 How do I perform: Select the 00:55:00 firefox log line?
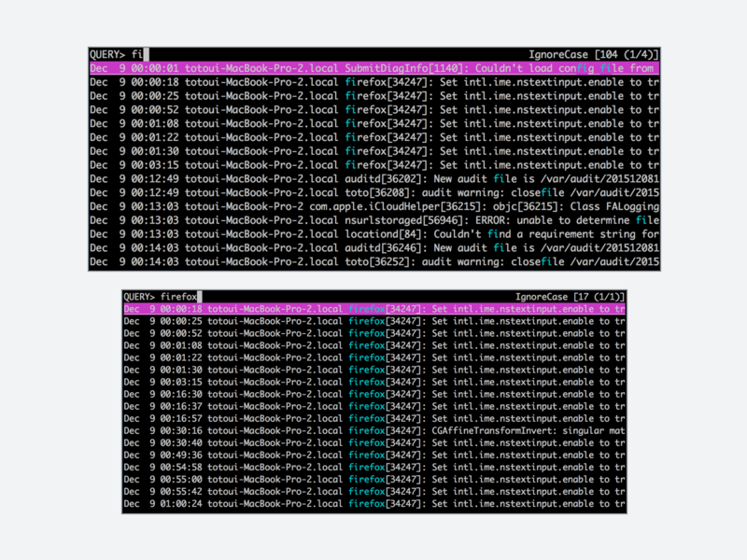click(x=374, y=479)
